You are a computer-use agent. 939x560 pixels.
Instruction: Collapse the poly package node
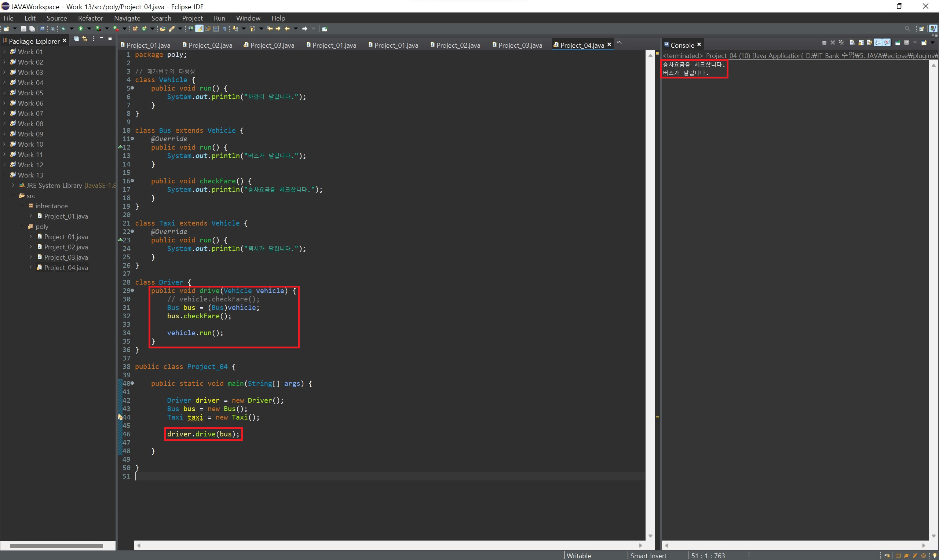pos(22,226)
